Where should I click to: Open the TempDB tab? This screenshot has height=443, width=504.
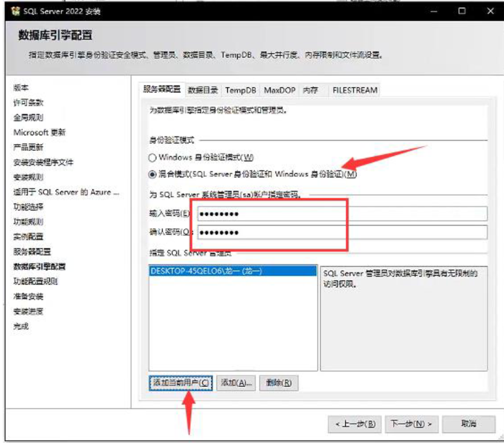click(241, 91)
